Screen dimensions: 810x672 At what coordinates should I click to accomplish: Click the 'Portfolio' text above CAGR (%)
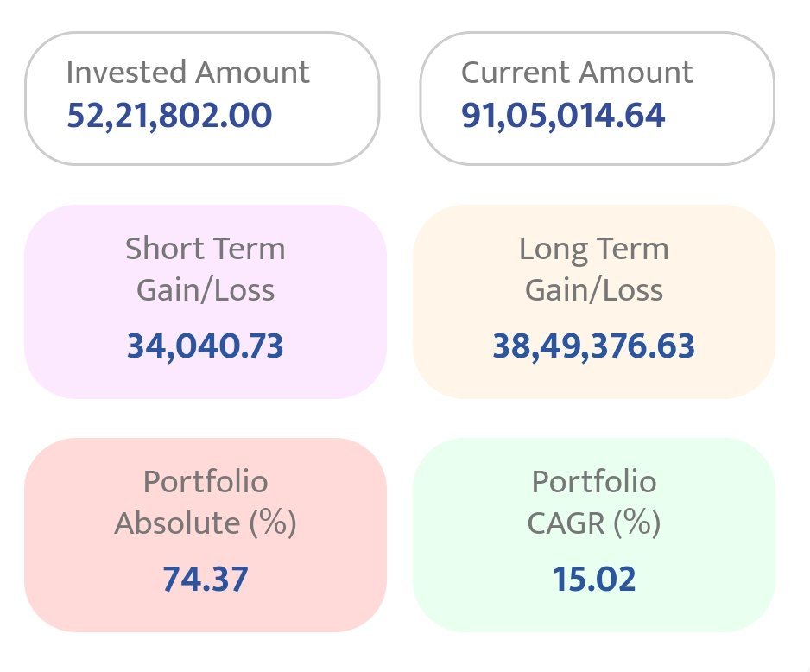point(594,481)
